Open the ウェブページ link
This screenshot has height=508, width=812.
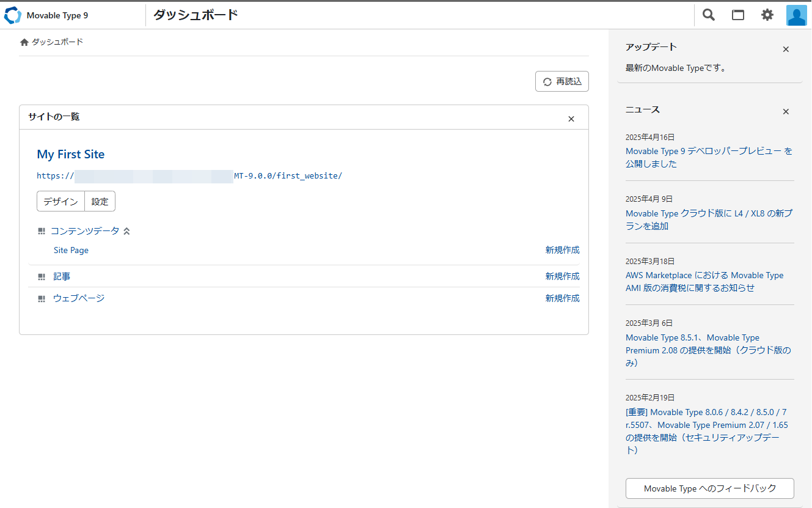[x=79, y=298]
